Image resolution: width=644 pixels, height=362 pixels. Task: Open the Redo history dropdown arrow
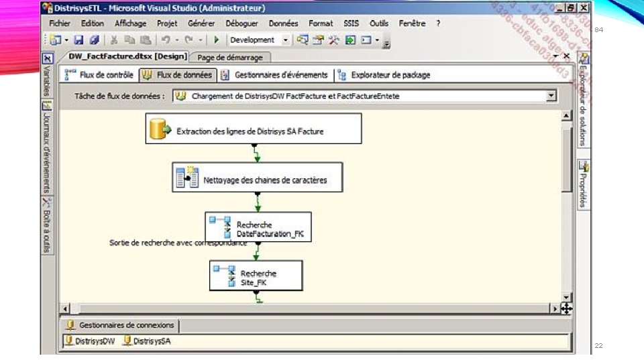click(x=201, y=40)
